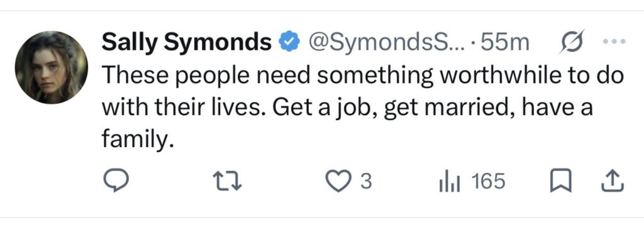Click the Grok slashed-circle icon

click(x=571, y=41)
